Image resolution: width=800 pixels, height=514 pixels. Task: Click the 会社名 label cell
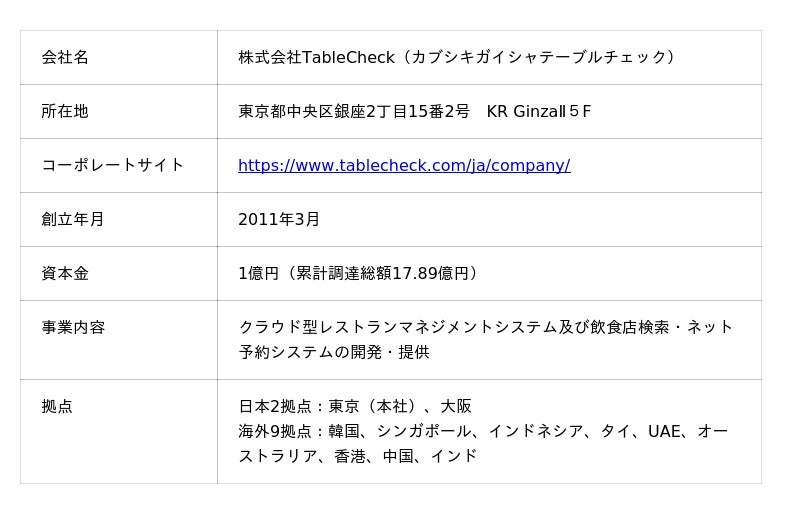(65, 57)
